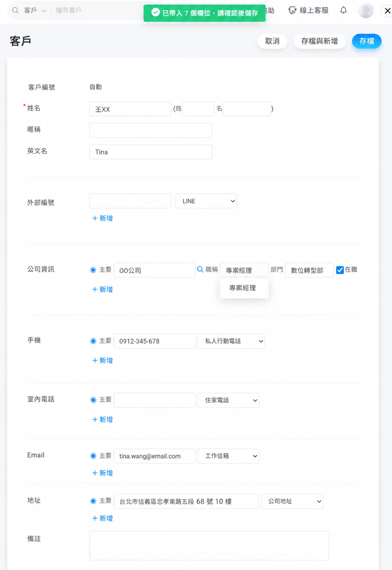
Task: Click + 新增 under 地址
Action: [x=102, y=518]
